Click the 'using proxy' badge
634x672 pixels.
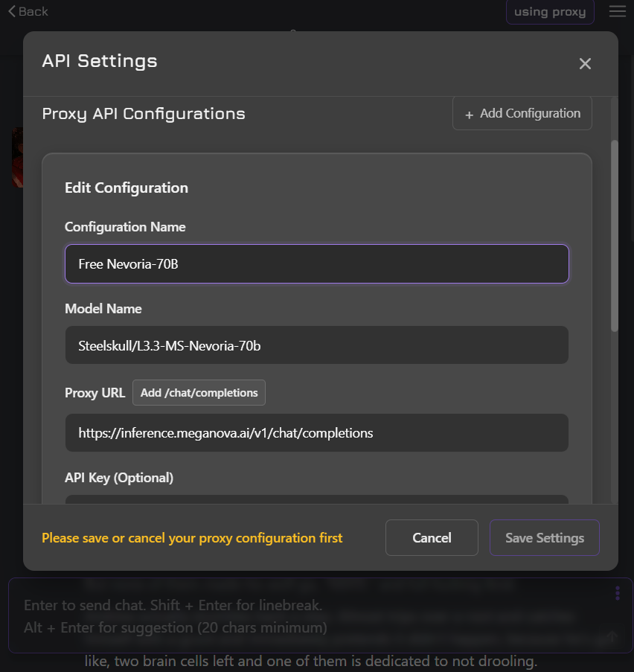pyautogui.click(x=550, y=12)
